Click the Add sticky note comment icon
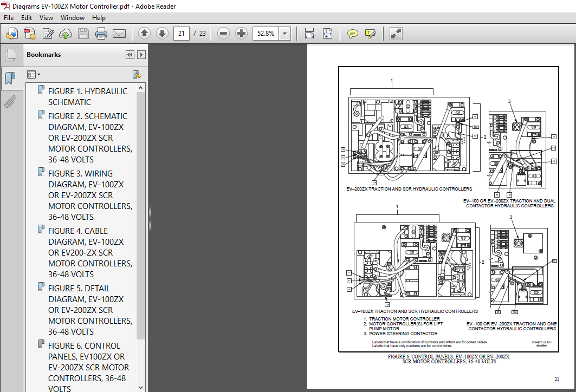 coord(353,34)
